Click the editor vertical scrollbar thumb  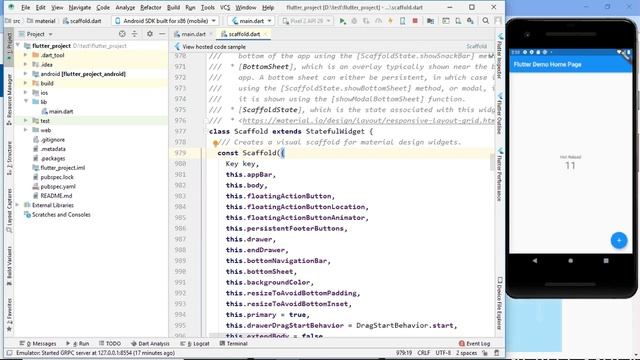point(492,162)
